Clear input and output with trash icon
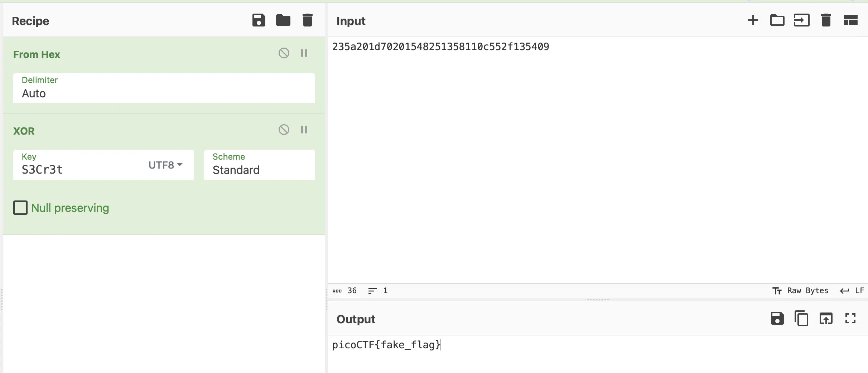This screenshot has height=373, width=868. coord(826,20)
